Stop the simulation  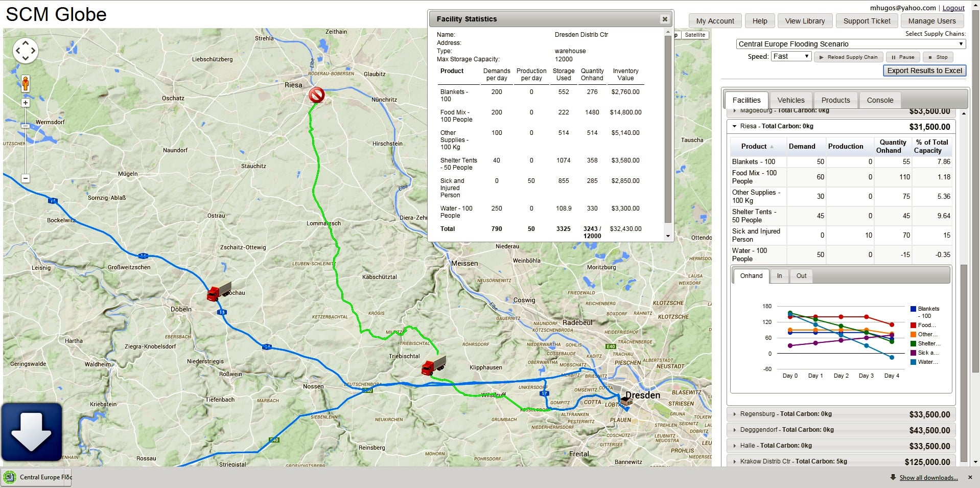coord(938,57)
